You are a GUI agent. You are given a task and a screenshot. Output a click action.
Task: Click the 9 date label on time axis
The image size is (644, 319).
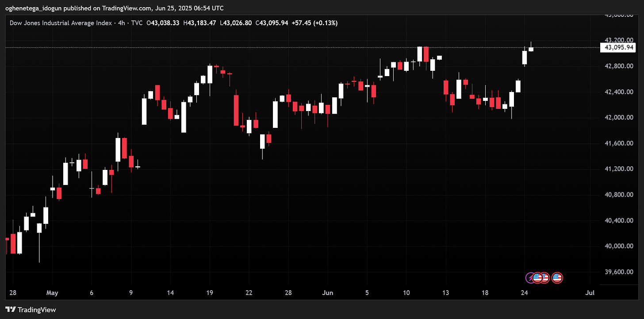pos(131,293)
